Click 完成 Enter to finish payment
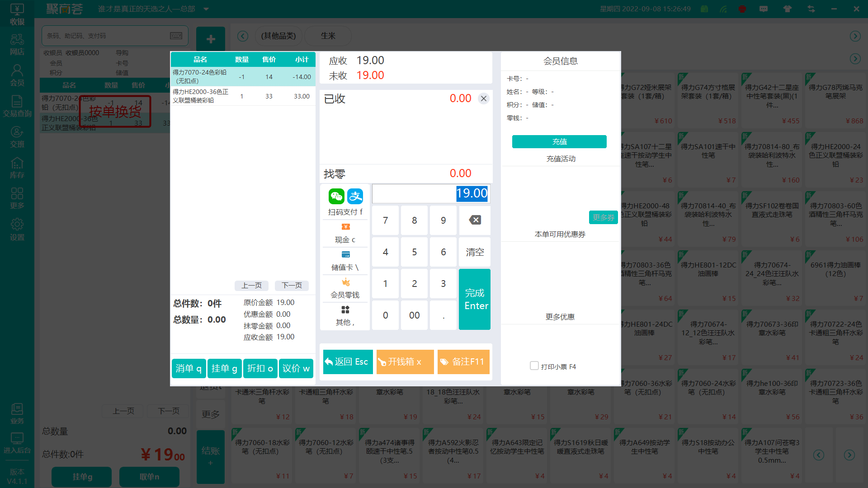Viewport: 868px width, 488px height. pyautogui.click(x=475, y=299)
